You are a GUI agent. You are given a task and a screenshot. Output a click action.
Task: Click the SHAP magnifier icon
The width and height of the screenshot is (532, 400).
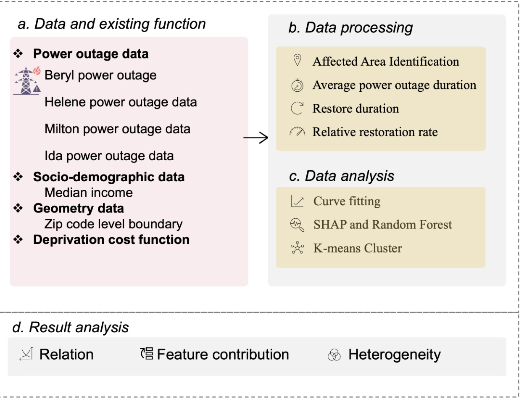(297, 225)
